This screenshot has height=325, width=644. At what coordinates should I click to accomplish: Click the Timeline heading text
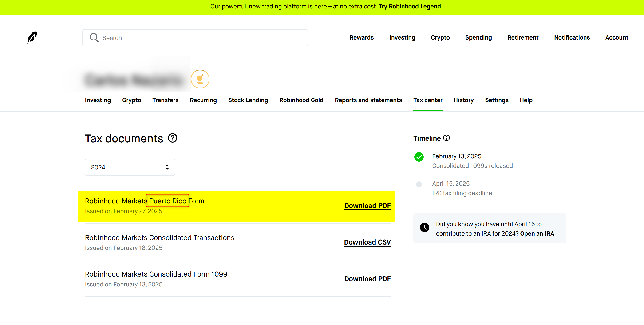click(427, 138)
